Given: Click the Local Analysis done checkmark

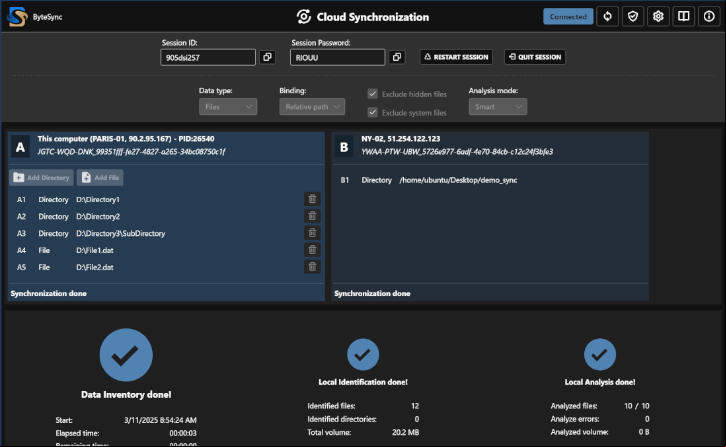Looking at the screenshot, I should click(600, 354).
